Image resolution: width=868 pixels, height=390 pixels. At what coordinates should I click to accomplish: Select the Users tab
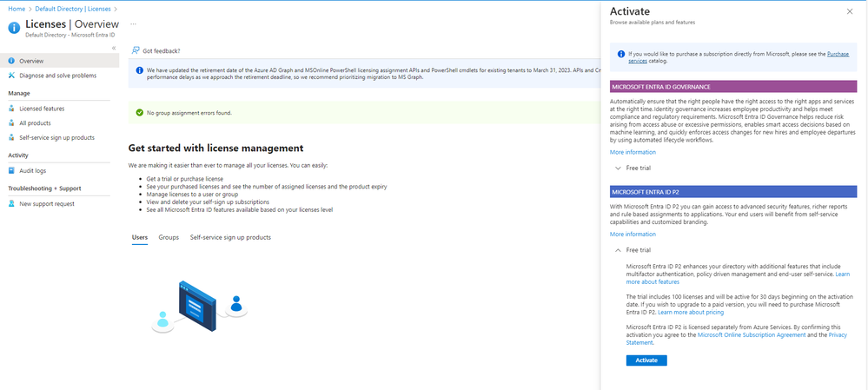click(140, 237)
